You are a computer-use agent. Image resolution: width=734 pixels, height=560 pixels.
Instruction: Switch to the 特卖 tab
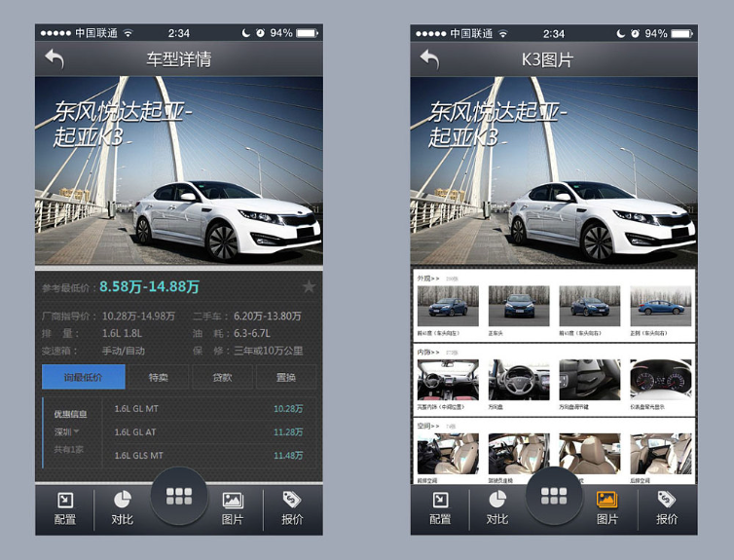click(x=159, y=377)
